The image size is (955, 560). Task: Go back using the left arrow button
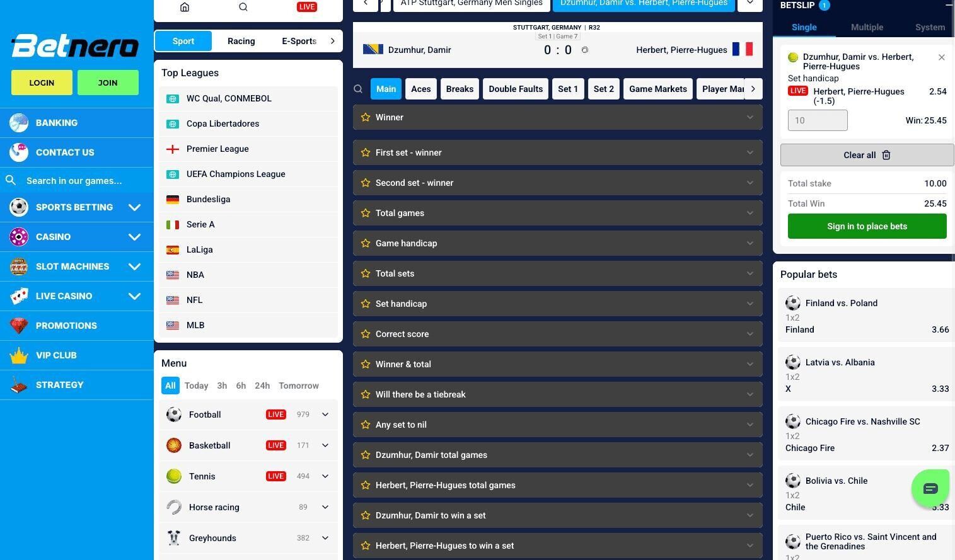[x=366, y=4]
